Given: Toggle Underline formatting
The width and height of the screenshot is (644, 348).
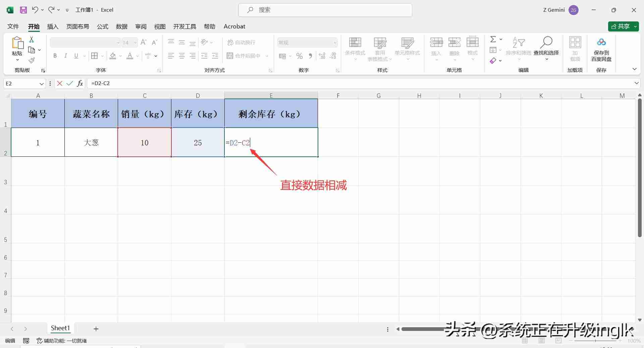Looking at the screenshot, I should (76, 56).
